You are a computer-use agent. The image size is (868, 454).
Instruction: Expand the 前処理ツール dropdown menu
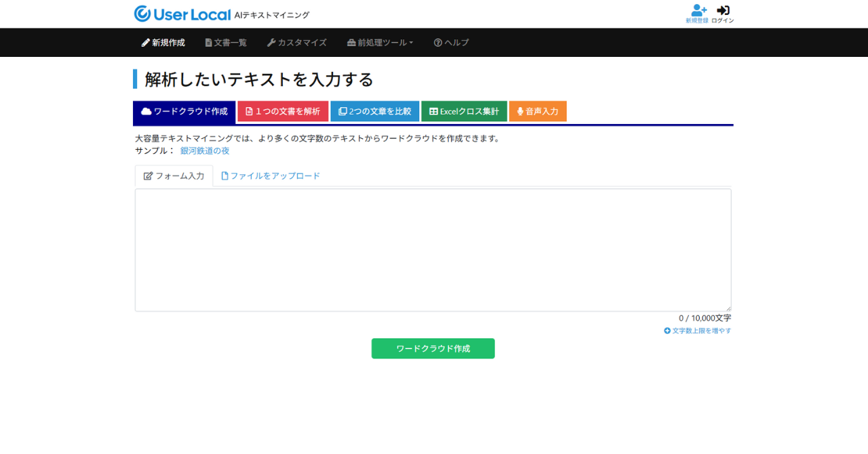click(x=380, y=43)
